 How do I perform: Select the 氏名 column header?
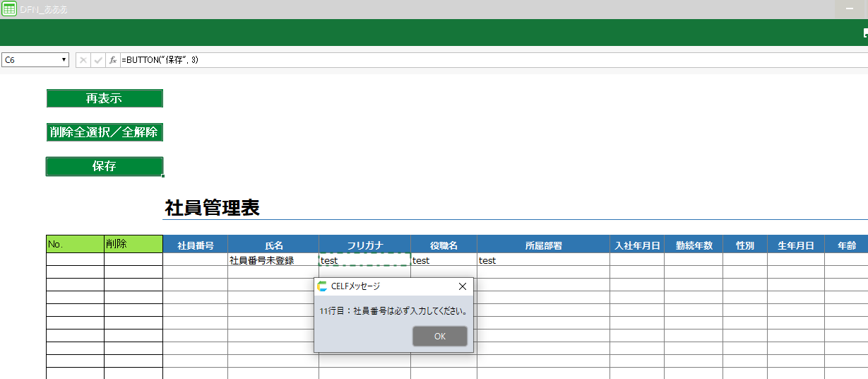(x=273, y=245)
